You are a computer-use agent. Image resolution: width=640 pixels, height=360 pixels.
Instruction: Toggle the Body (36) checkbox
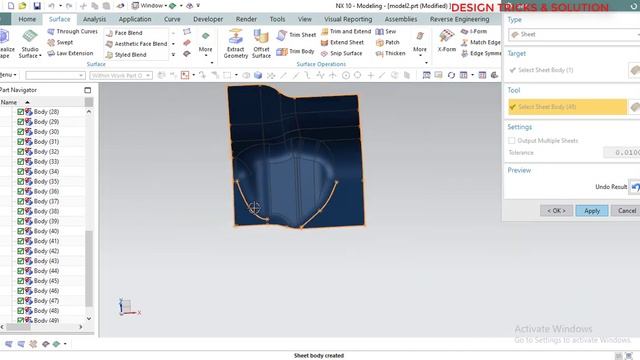pos(20,191)
